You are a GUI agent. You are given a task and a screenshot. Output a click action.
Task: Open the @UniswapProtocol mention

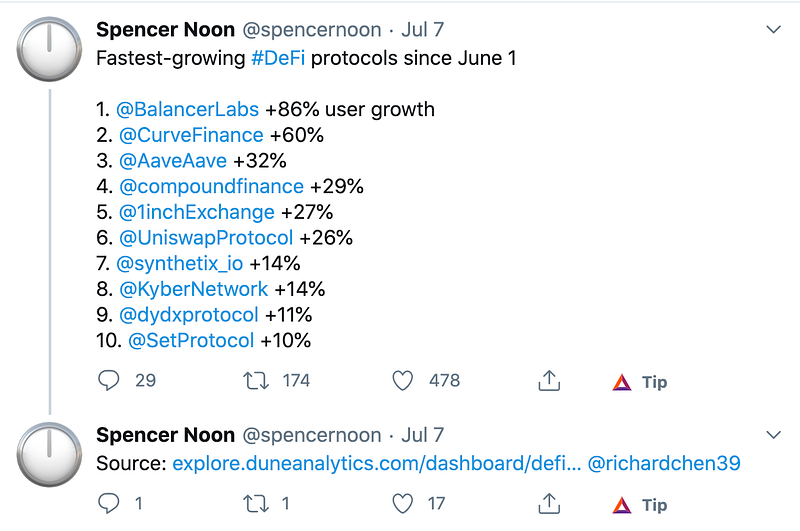pyautogui.click(x=206, y=238)
